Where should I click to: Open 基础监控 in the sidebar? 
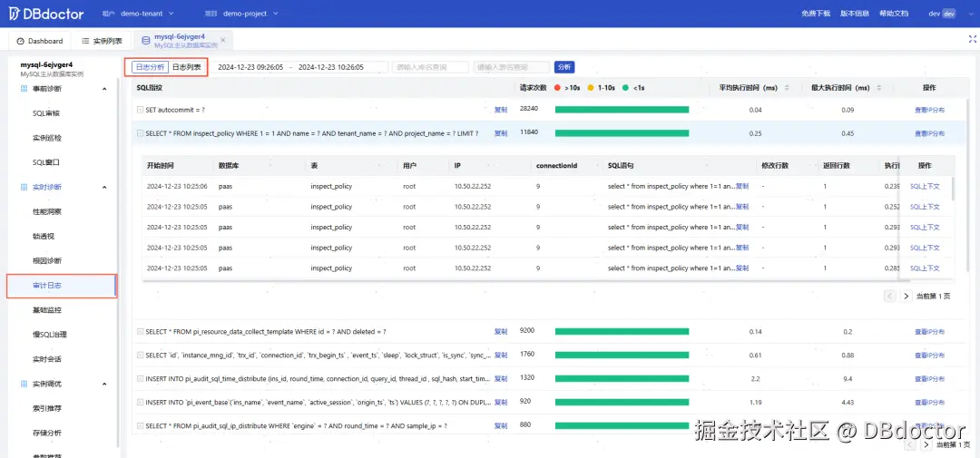click(x=47, y=310)
